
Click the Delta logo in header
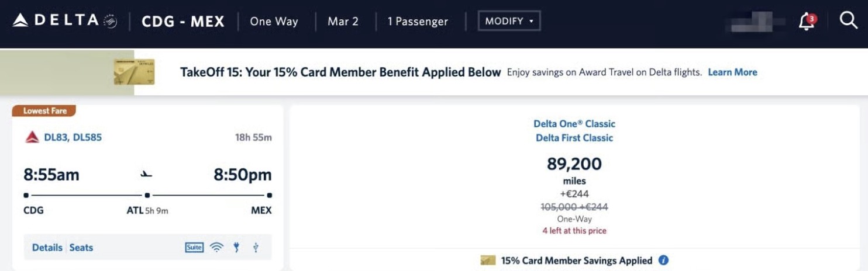[x=64, y=21]
